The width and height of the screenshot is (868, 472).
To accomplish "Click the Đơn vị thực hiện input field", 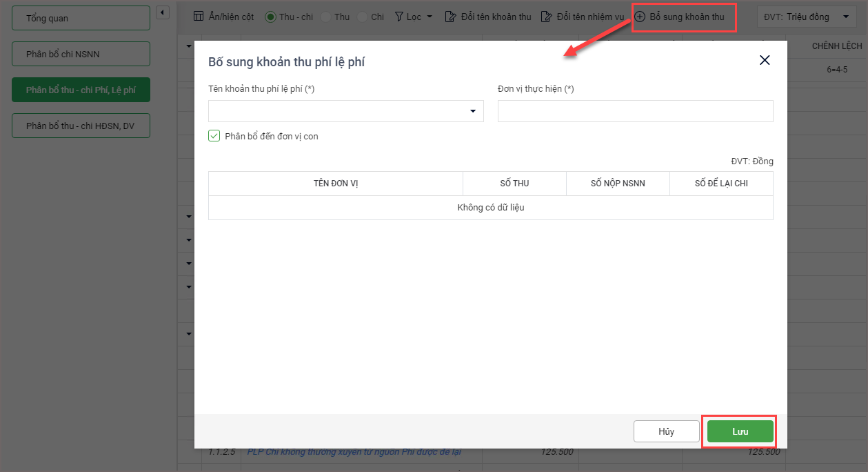I will [635, 111].
